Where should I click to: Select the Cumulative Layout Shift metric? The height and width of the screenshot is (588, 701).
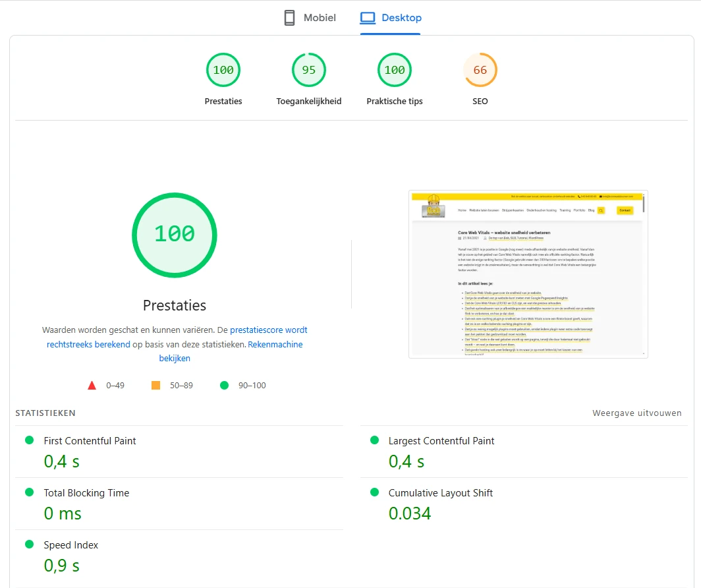click(x=440, y=493)
